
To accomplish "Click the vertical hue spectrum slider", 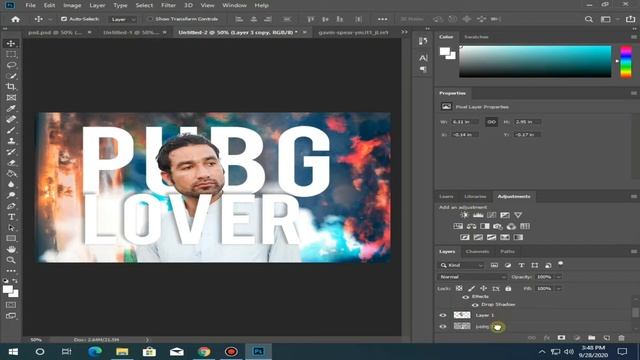I will point(626,62).
